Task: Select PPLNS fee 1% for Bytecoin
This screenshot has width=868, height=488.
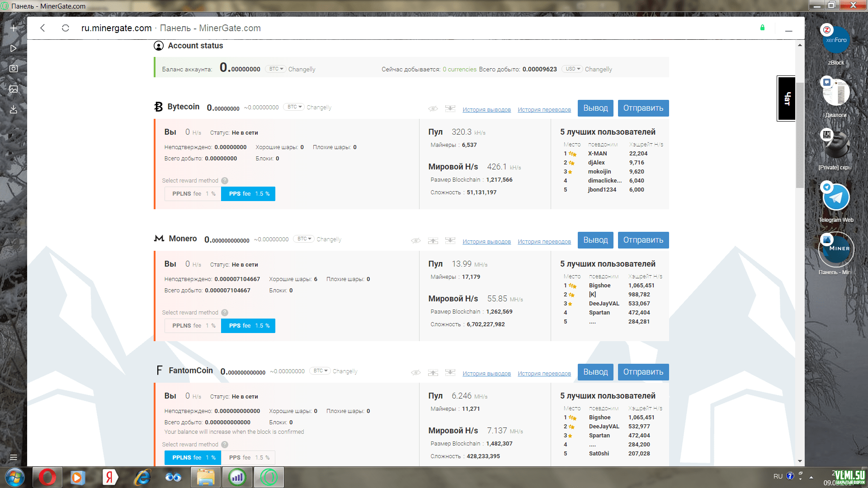Action: [193, 194]
